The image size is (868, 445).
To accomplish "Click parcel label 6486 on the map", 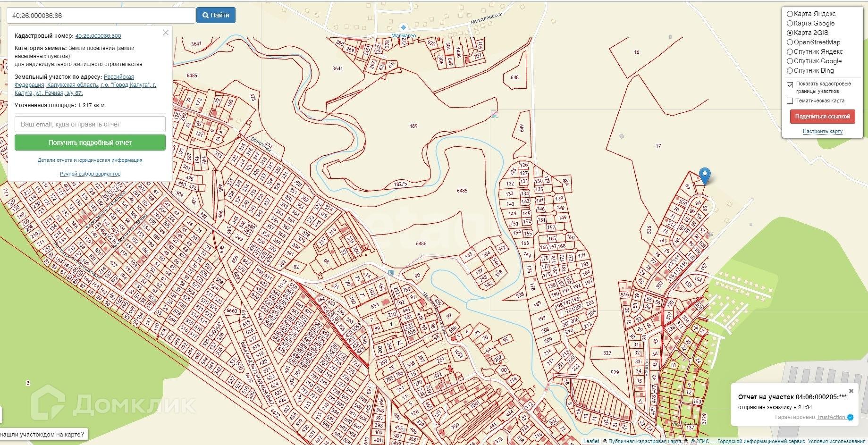I will [x=421, y=243].
